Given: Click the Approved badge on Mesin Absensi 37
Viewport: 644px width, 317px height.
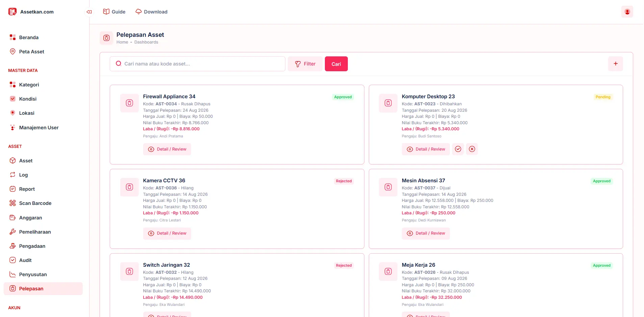Looking at the screenshot, I should click(602, 181).
